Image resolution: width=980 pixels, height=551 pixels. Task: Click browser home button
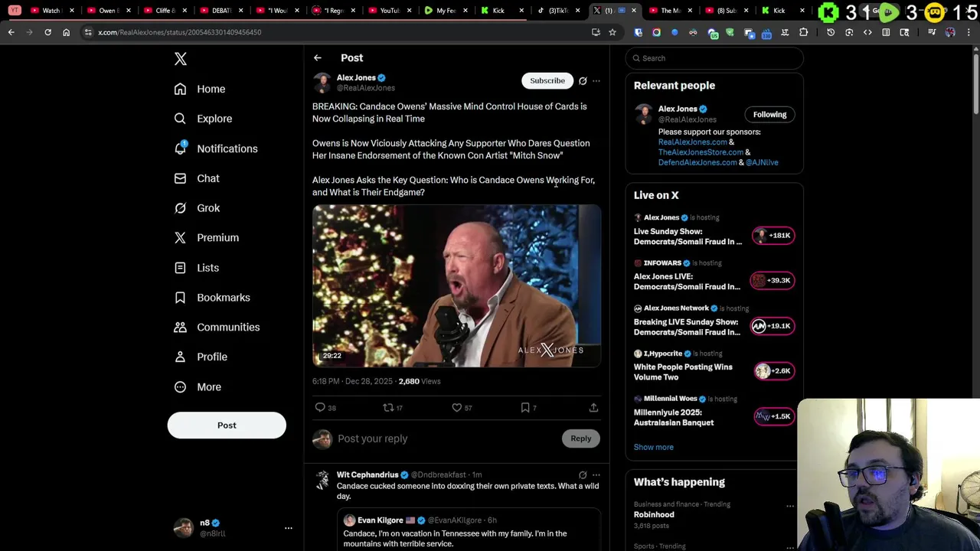point(66,32)
